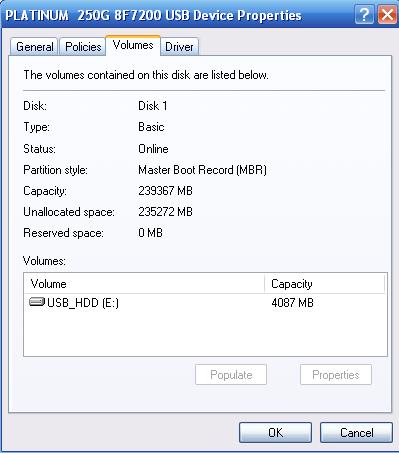Click the volume Properties button
This screenshot has width=399, height=453.
[x=336, y=375]
